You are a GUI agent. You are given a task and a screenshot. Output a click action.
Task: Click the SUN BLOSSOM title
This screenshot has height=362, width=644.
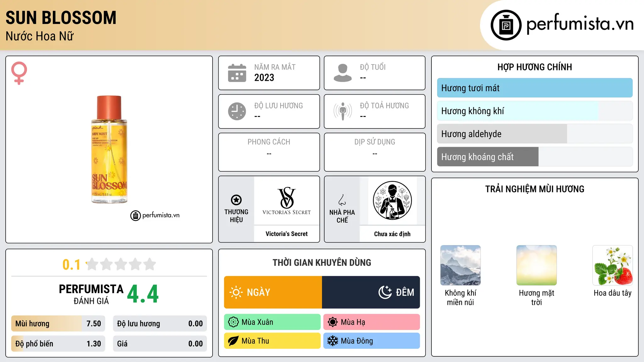[61, 18]
